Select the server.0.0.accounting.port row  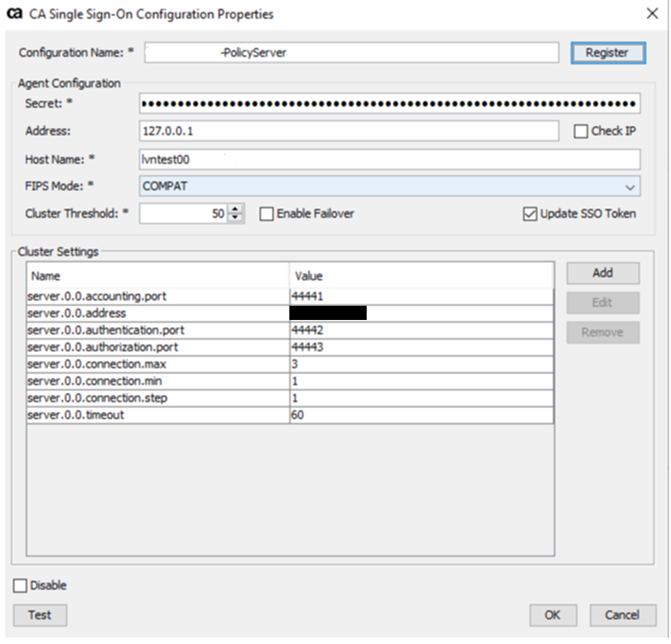tap(157, 296)
